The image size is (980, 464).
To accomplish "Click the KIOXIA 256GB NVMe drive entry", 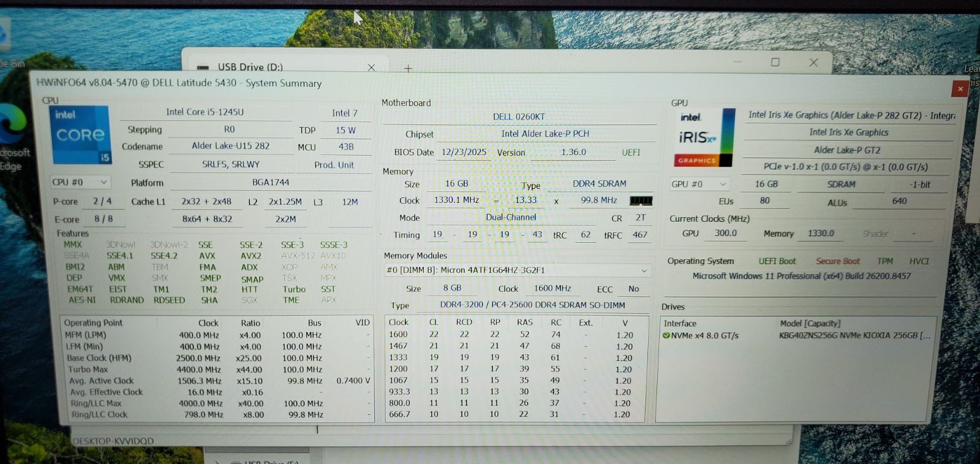I will (854, 336).
